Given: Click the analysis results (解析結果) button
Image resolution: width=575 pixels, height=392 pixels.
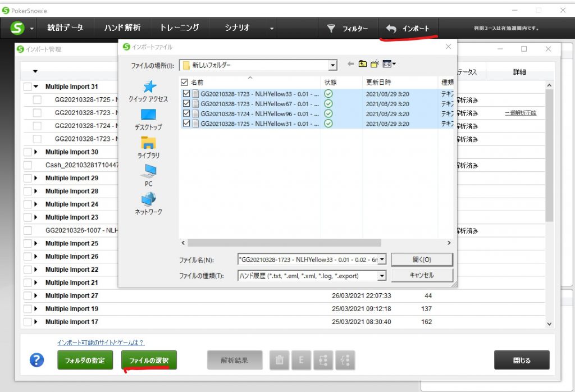Looking at the screenshot, I should click(x=235, y=360).
